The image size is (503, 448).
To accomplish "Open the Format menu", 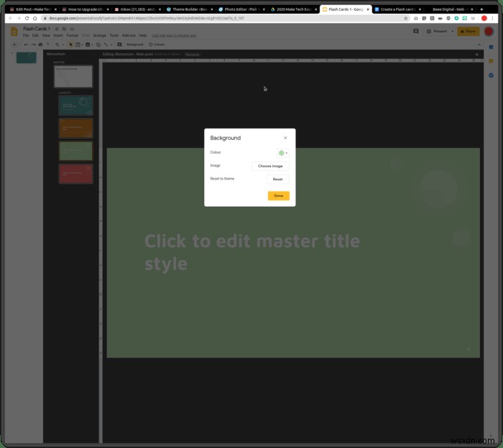I will click(x=72, y=36).
